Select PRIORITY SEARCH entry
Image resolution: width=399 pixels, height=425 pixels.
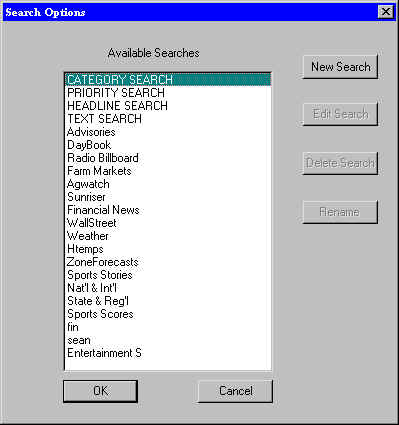click(168, 93)
